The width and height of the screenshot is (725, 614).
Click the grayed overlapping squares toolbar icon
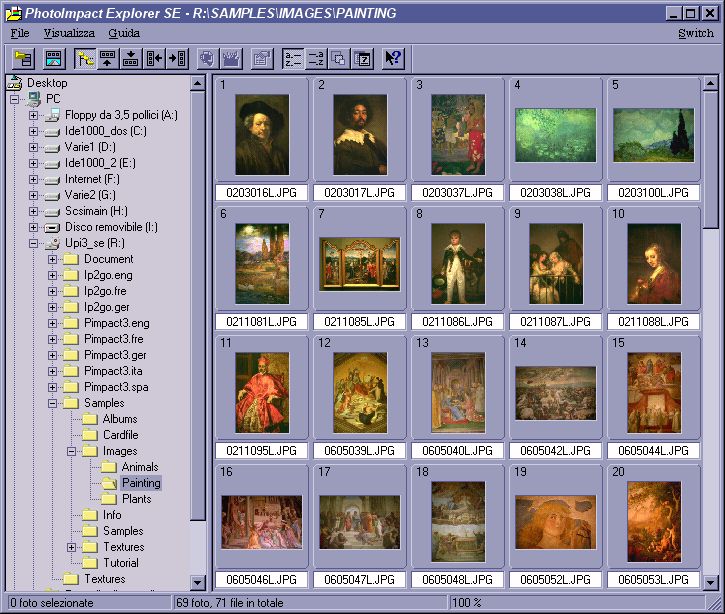click(339, 58)
